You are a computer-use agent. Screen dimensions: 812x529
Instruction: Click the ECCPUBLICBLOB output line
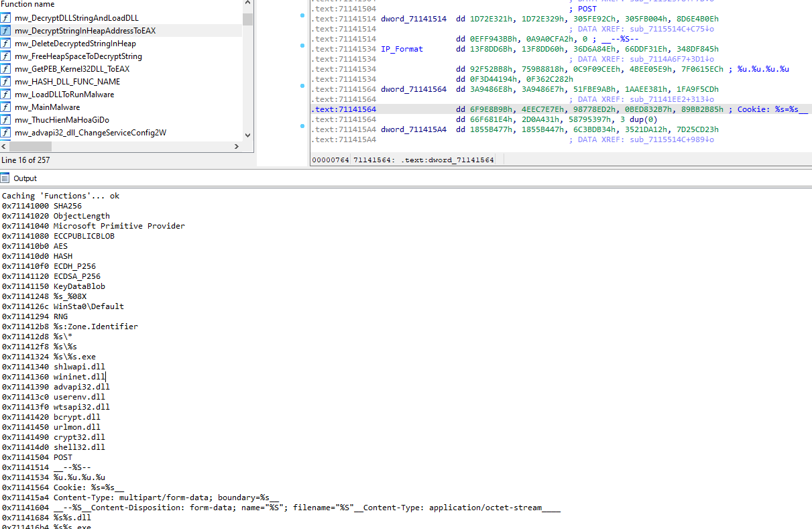[58, 236]
